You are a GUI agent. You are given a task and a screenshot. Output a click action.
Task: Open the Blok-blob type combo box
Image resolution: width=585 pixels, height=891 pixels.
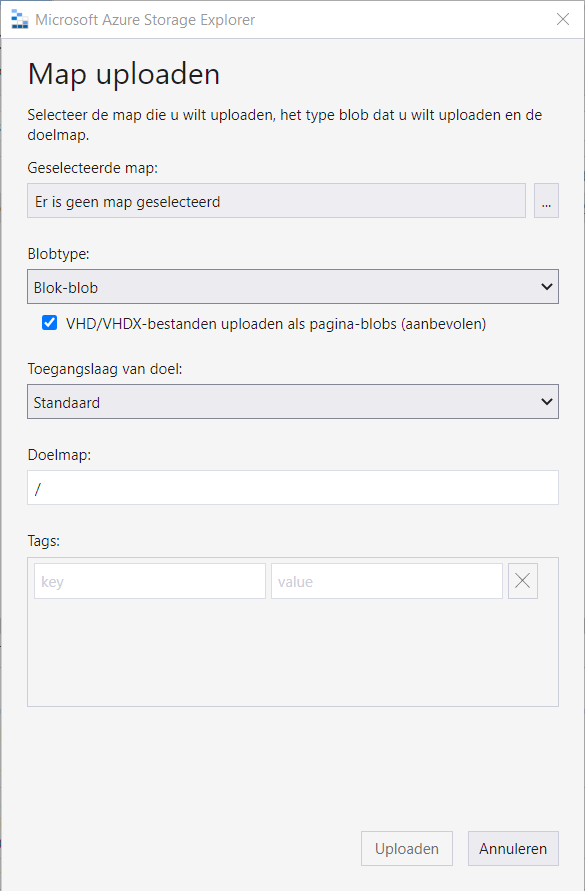coord(293,286)
